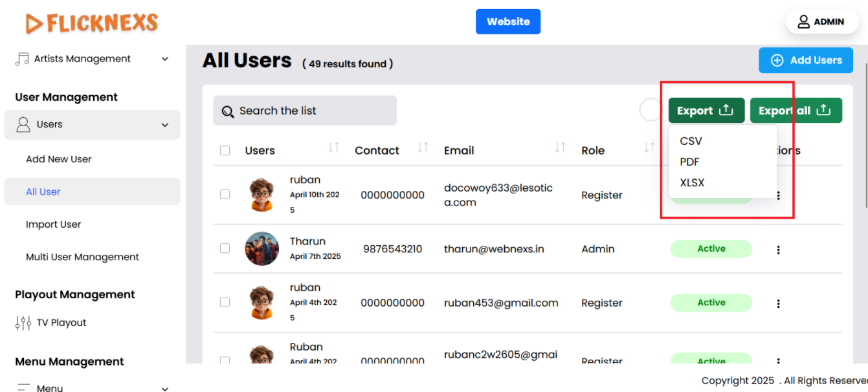Expand the Menu sidebar chevron

[165, 388]
